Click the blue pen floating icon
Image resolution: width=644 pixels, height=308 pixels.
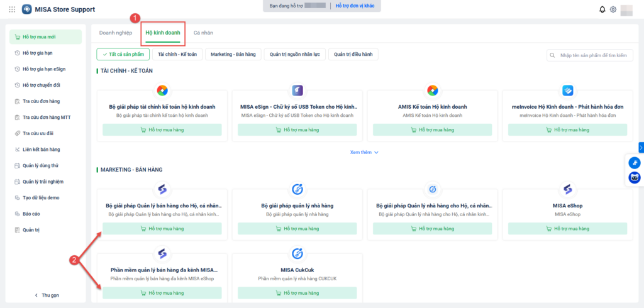635,163
